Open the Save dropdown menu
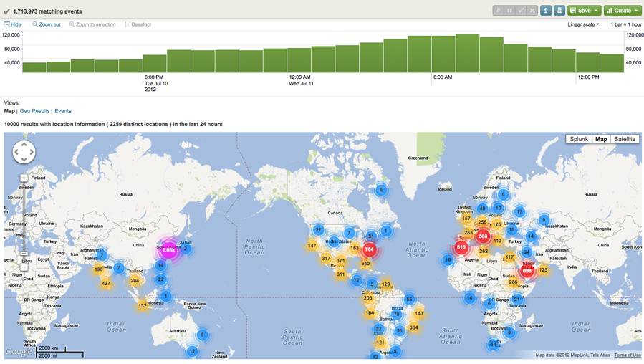Image resolution: width=644 pixels, height=364 pixels. 584,11
